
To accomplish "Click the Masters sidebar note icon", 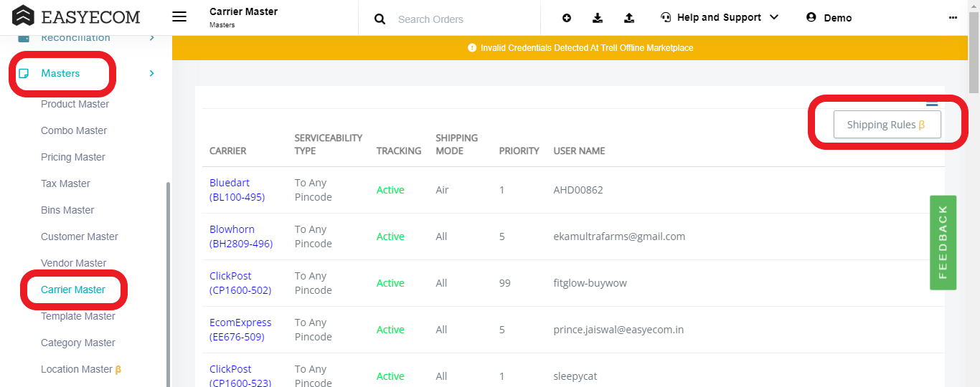I will click(24, 73).
